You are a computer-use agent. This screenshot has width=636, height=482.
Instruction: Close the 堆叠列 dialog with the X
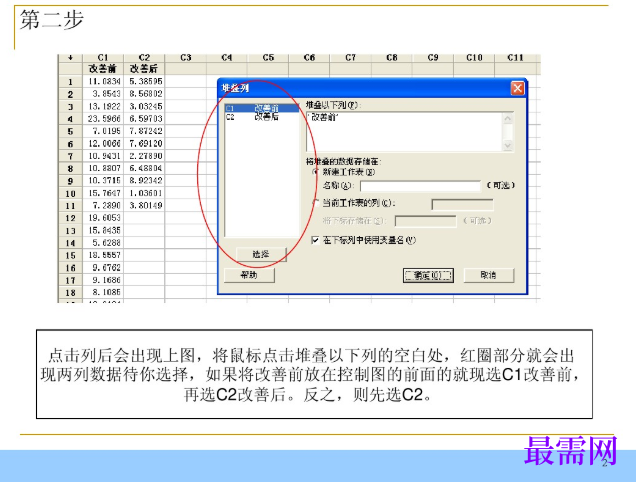(517, 88)
